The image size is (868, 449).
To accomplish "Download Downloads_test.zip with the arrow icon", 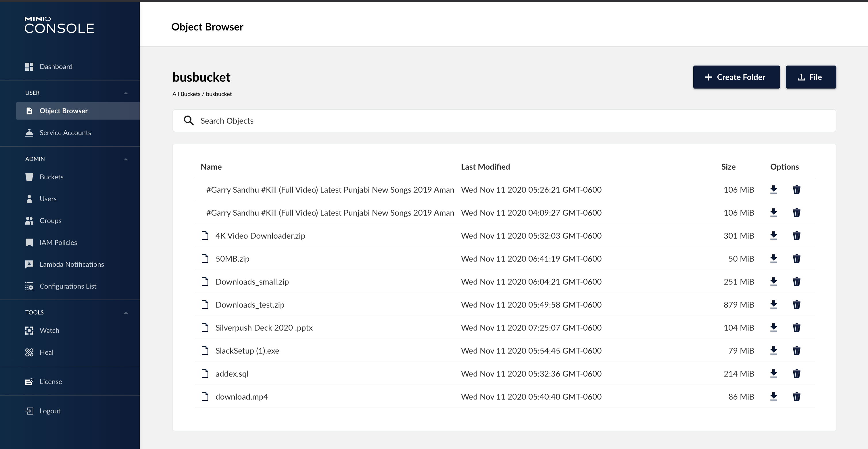I will click(773, 304).
